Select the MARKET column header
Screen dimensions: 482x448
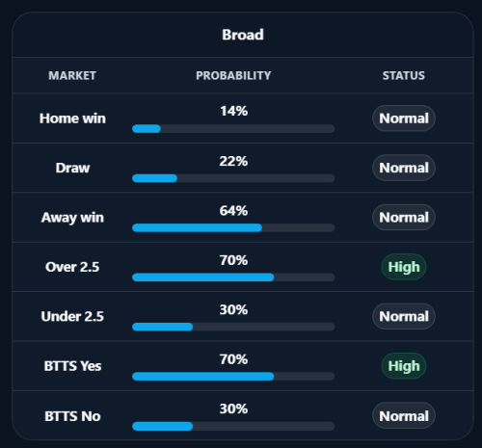coord(72,76)
